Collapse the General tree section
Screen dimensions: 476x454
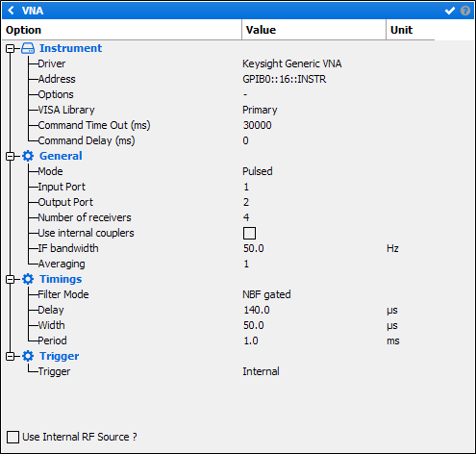click(11, 156)
